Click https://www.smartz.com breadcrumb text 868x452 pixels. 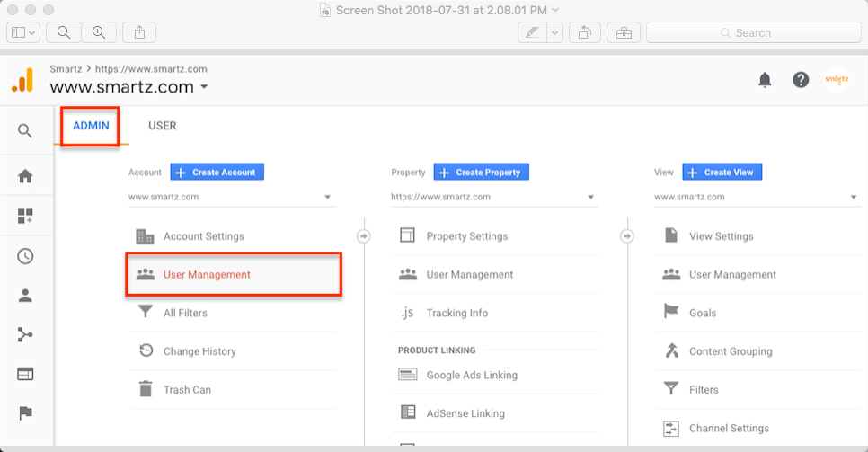tap(151, 69)
